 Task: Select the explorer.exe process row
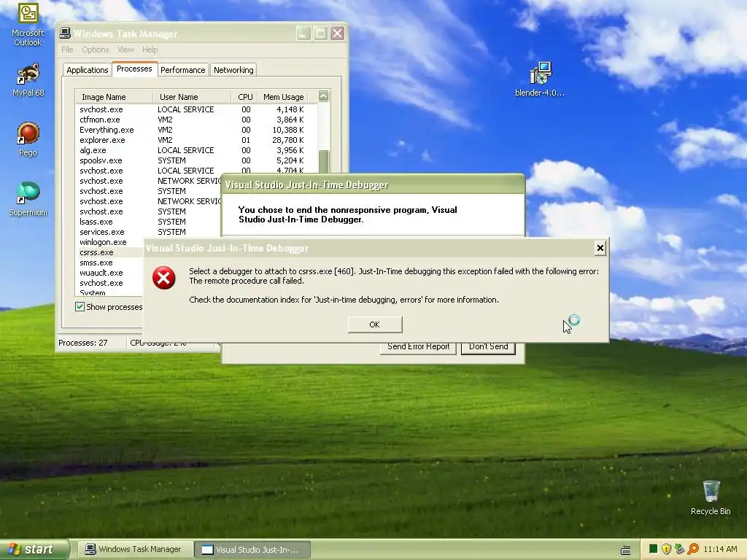pos(196,140)
